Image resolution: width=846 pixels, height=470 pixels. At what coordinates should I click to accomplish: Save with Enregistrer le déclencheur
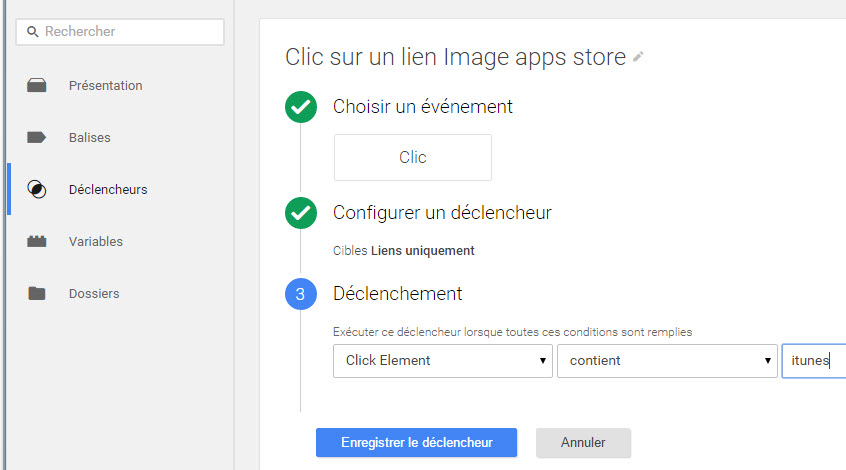(x=417, y=442)
